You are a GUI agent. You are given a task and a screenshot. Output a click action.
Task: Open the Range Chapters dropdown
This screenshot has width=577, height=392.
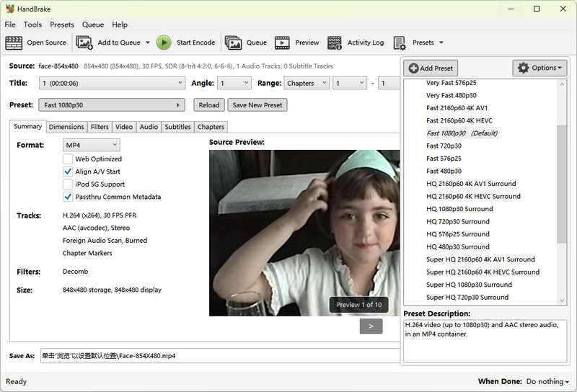click(x=306, y=83)
